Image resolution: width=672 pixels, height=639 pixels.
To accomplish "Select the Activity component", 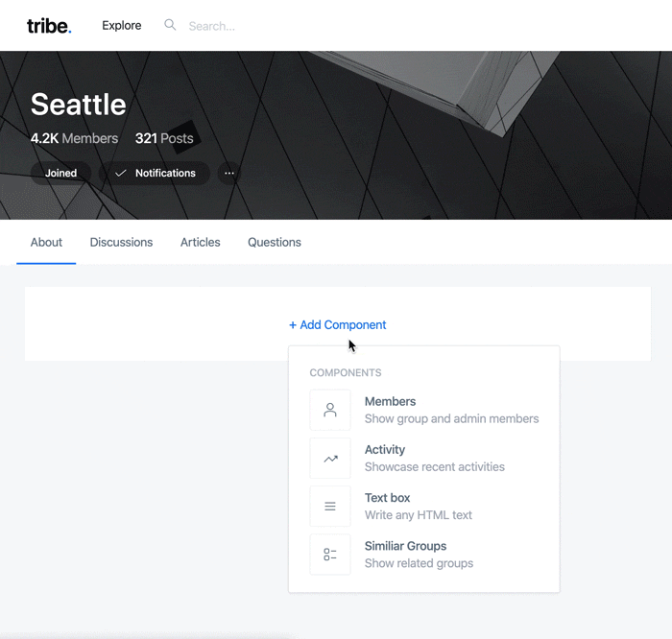I will pyautogui.click(x=424, y=459).
